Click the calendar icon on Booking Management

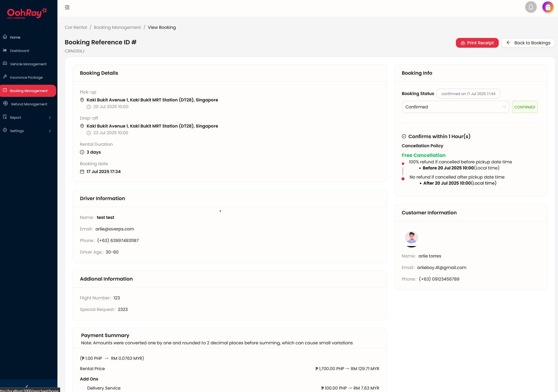click(5, 90)
